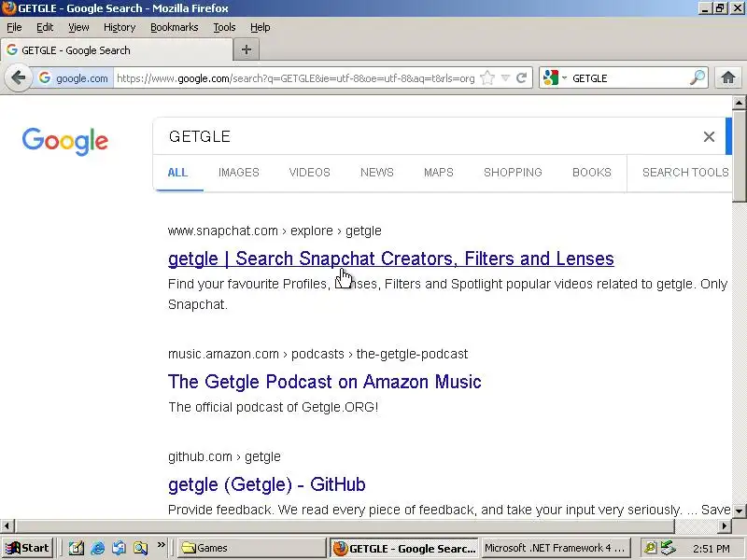Launch the first quick launch notepad icon
The height and width of the screenshot is (560, 747).
tap(77, 548)
